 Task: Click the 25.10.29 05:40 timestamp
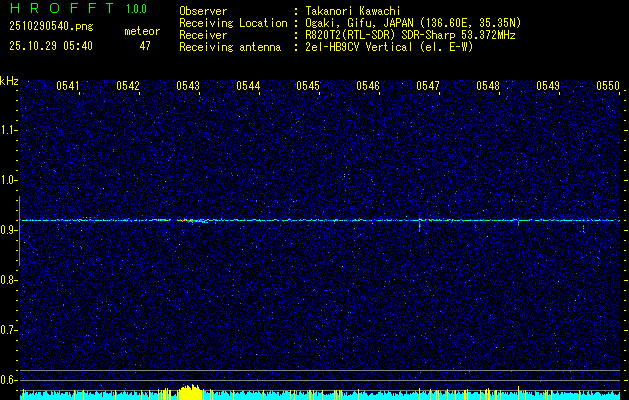click(51, 46)
